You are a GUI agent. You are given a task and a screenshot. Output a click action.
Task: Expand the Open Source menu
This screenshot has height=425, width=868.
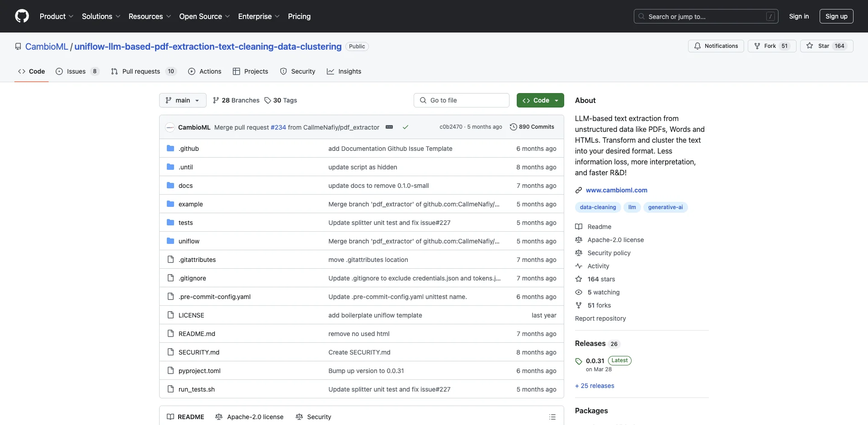204,16
